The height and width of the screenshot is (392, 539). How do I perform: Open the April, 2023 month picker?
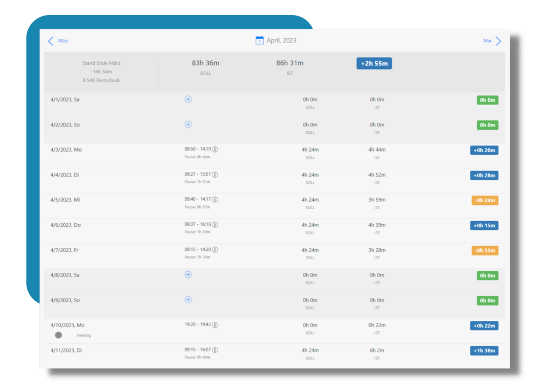(281, 40)
